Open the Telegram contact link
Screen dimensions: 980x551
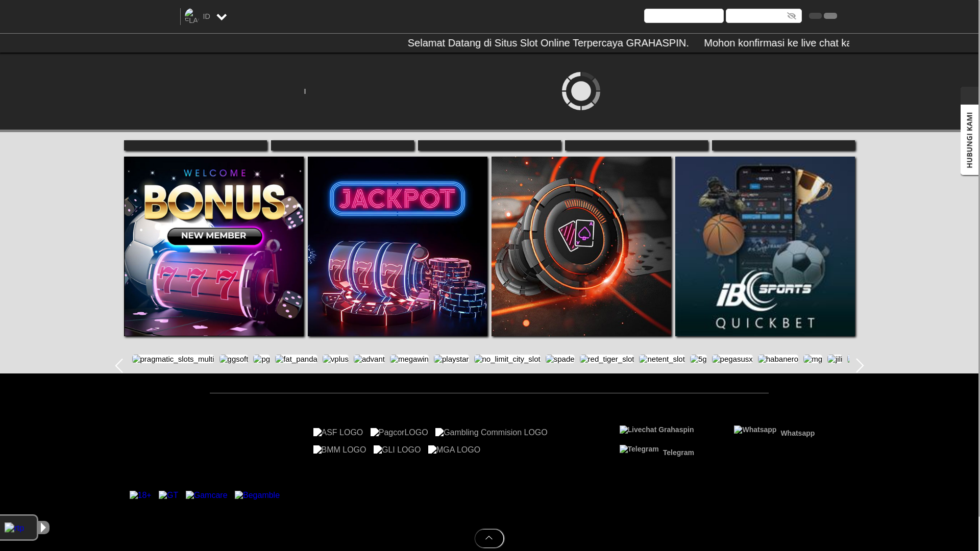[x=657, y=451]
